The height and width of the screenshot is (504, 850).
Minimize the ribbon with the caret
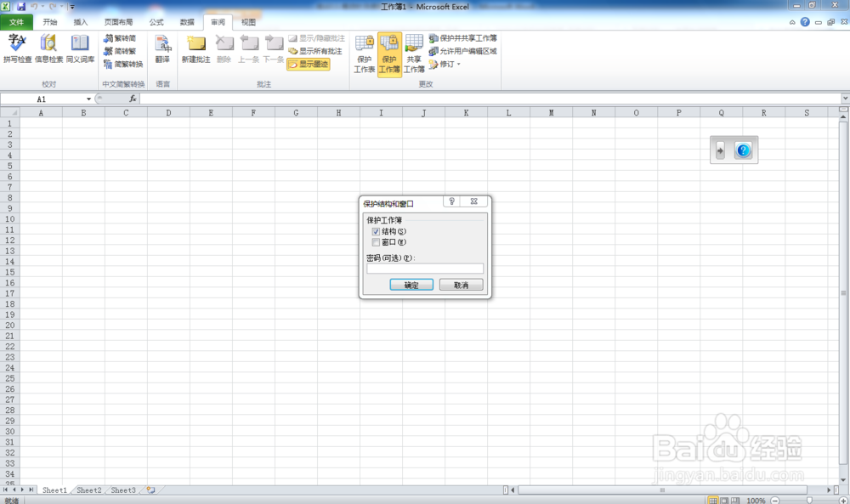coord(792,22)
